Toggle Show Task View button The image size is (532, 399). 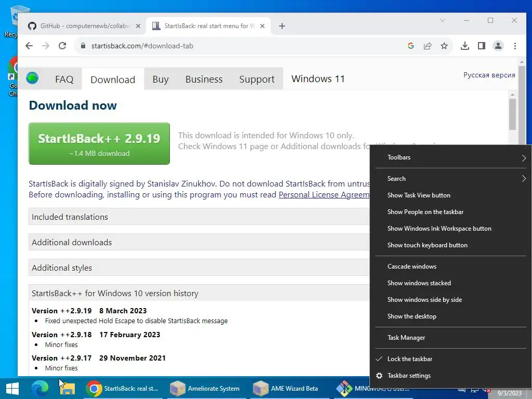(450, 195)
